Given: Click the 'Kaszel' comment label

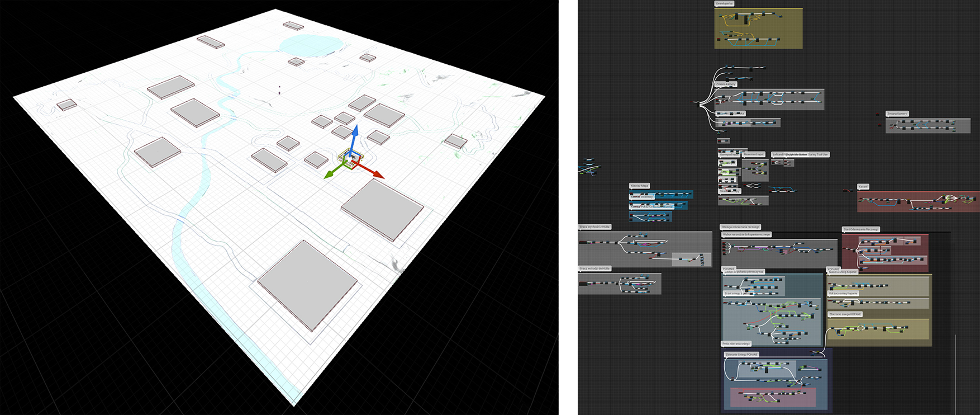Looking at the screenshot, I should click(863, 187).
